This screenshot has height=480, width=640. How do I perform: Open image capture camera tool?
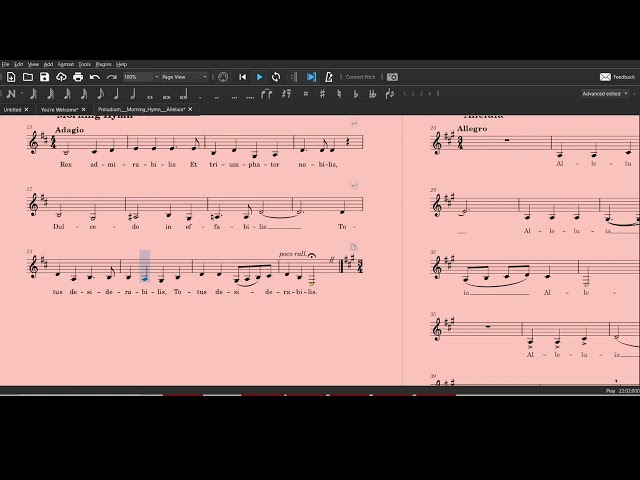click(x=392, y=77)
